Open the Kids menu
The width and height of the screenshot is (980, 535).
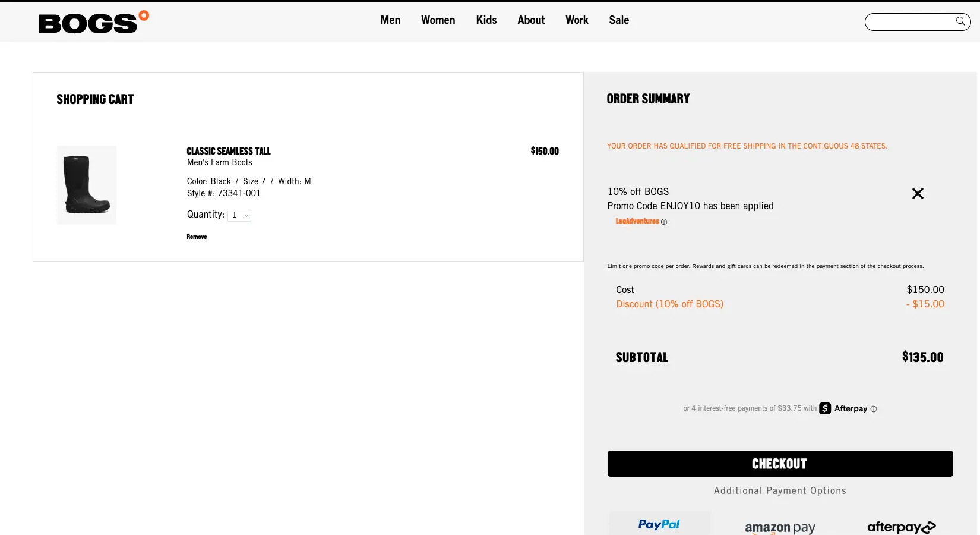(486, 20)
